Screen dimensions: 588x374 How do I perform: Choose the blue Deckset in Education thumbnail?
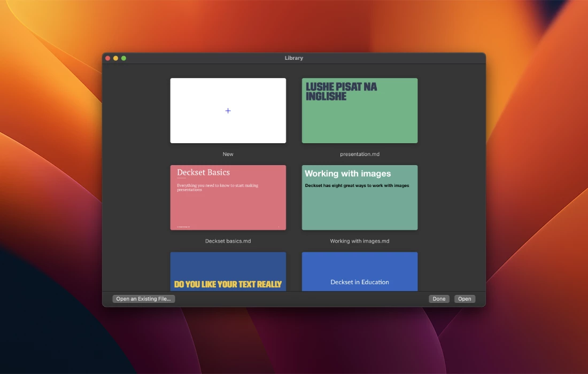click(359, 271)
